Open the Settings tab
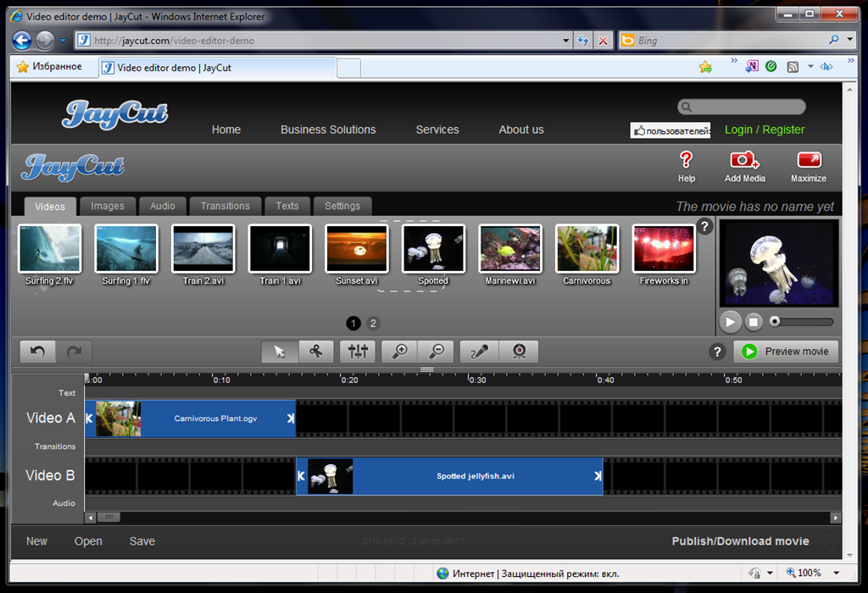This screenshot has height=593, width=868. coord(342,206)
